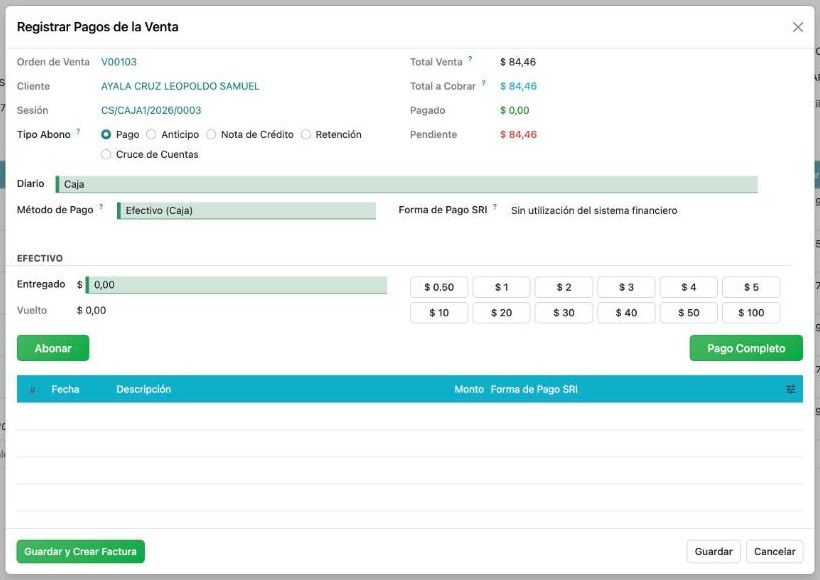Add $ 5 quick amount
This screenshot has width=820, height=580.
(751, 287)
